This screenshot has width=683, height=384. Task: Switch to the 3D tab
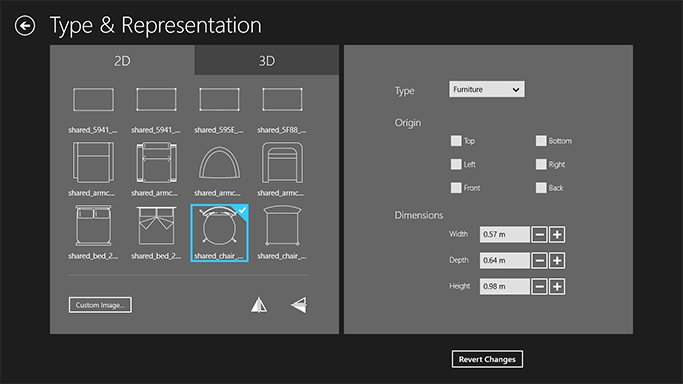pyautogui.click(x=267, y=61)
